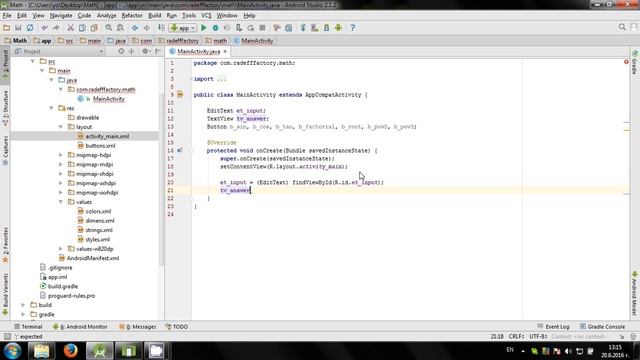Open Android Device Monitor robot icon

click(x=338, y=28)
